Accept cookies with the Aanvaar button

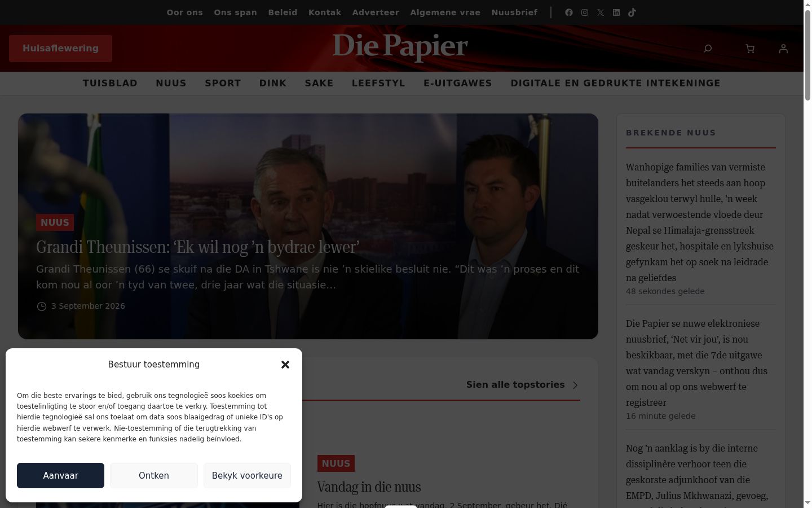coord(60,475)
